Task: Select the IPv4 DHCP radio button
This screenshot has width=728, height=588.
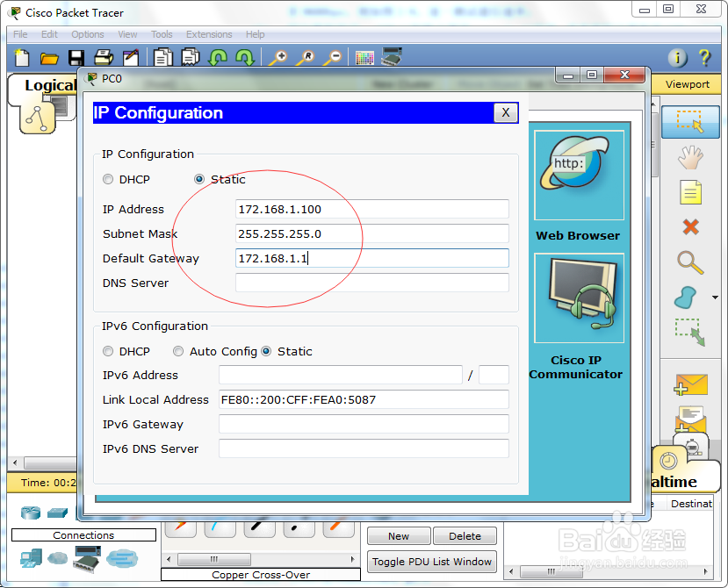Action: [108, 179]
